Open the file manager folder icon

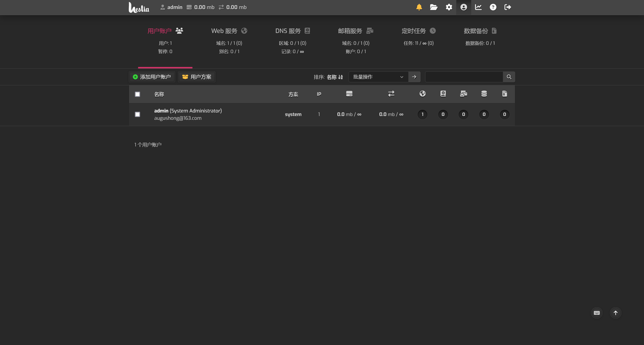[434, 7]
